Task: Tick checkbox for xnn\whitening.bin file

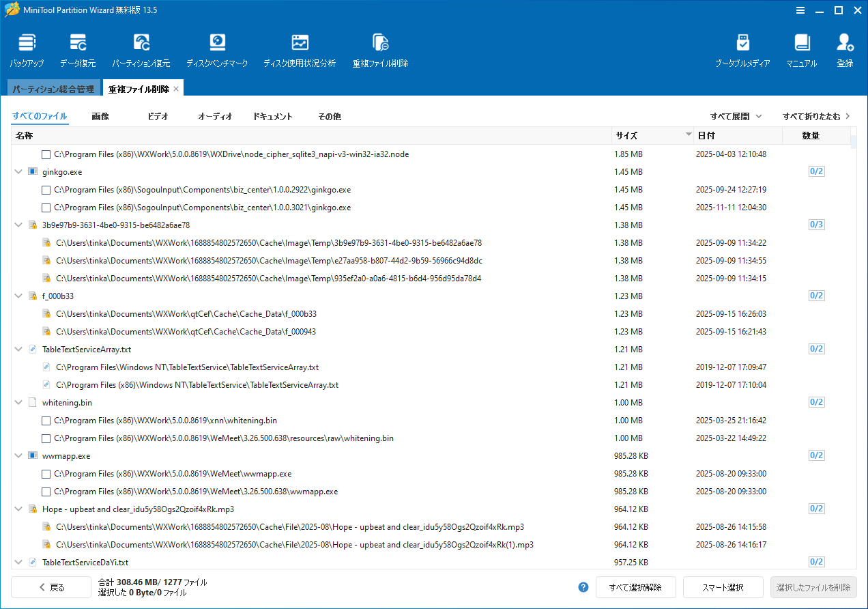Action: [x=46, y=421]
